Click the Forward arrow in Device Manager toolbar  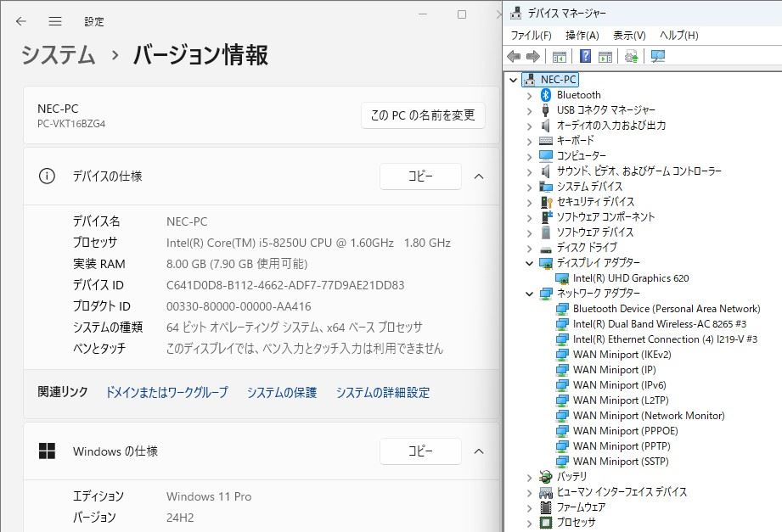(533, 56)
